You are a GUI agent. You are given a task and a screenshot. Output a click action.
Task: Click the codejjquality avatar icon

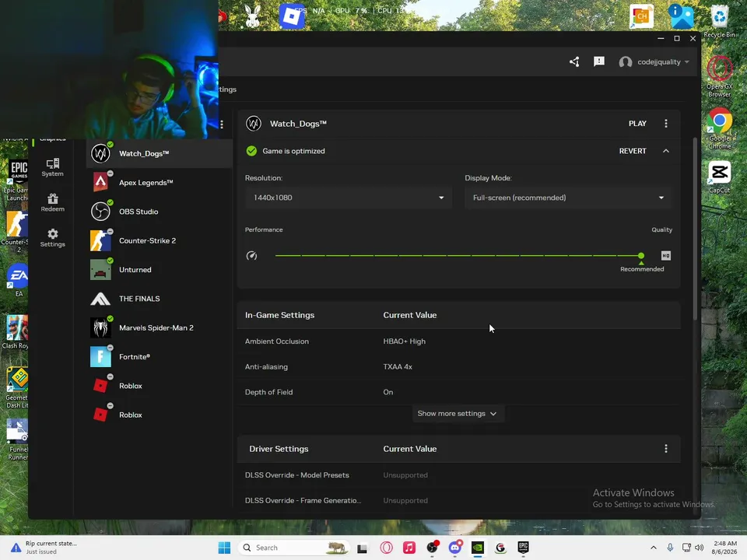tap(625, 62)
